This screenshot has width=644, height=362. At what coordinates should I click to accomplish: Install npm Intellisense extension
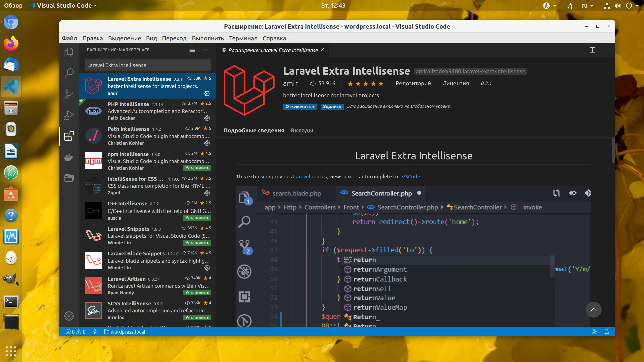[197, 168]
